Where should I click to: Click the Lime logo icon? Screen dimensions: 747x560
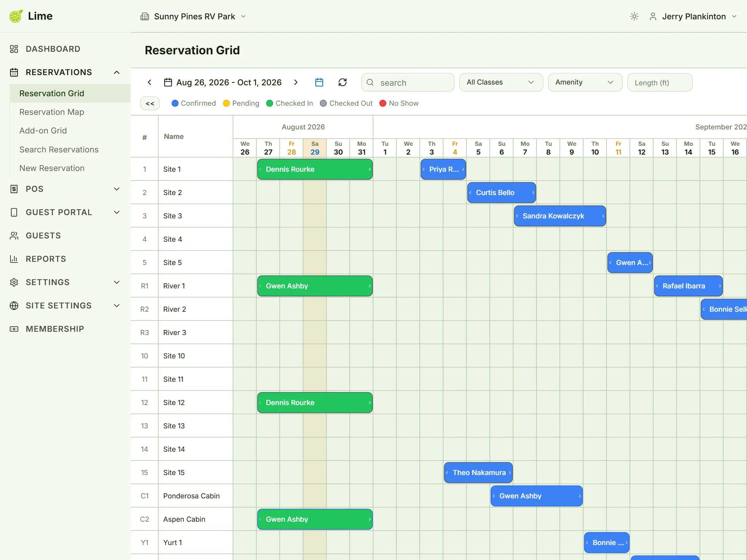16,16
